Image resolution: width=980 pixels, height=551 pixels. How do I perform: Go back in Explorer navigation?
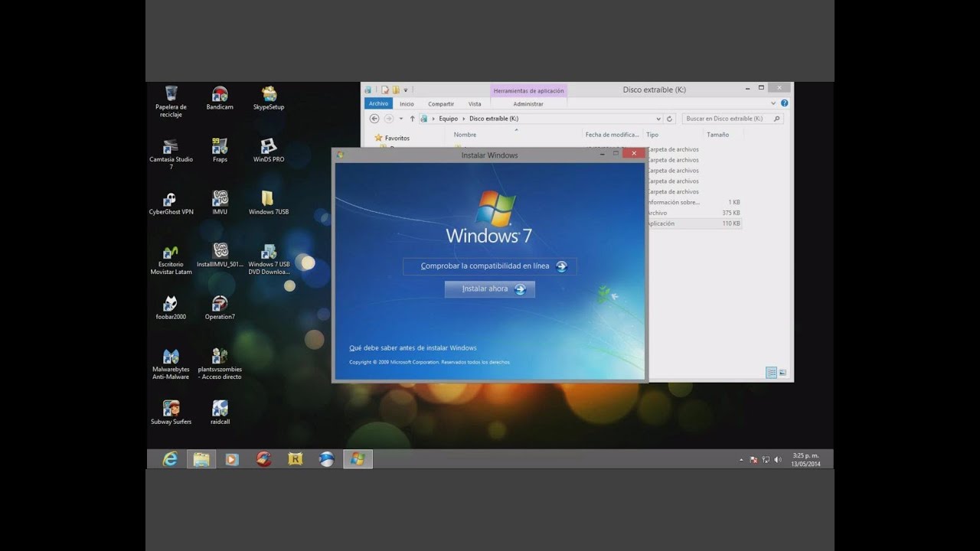(x=374, y=119)
